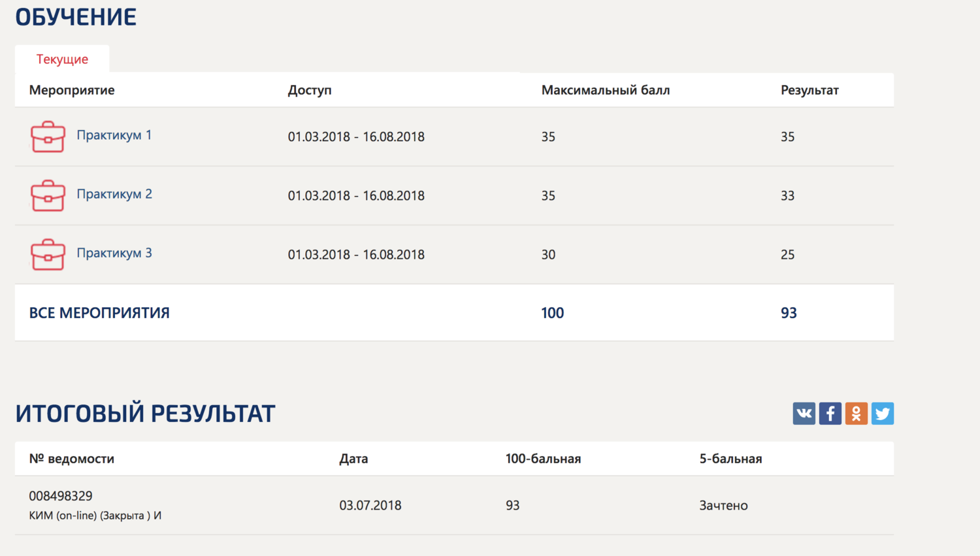Click the Зачтено grade value
980x556 pixels.
click(x=723, y=505)
